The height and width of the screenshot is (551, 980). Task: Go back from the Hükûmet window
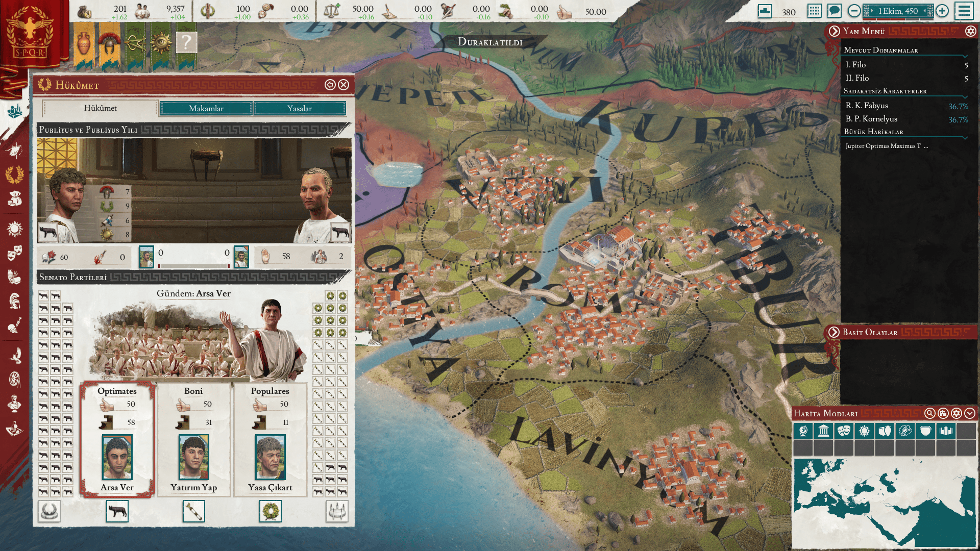point(330,85)
